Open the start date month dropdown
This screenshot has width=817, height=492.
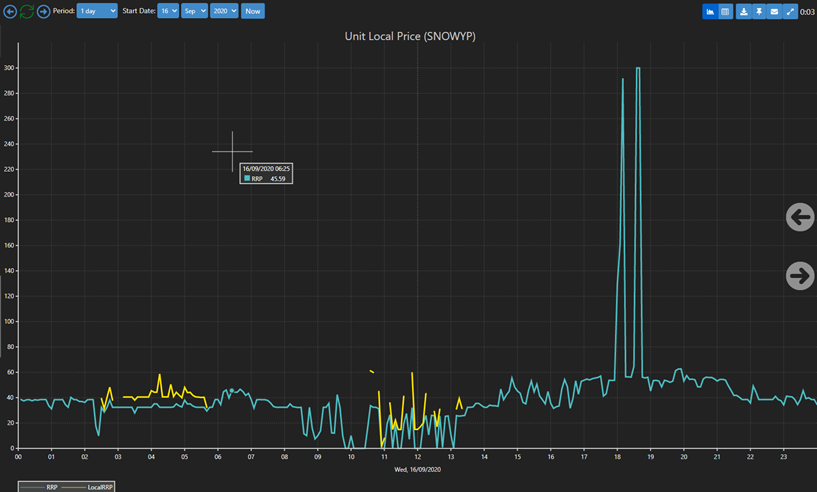(195, 11)
